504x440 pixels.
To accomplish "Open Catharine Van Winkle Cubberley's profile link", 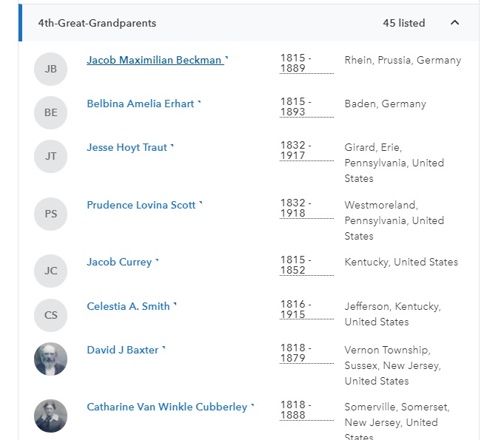I will [x=167, y=407].
